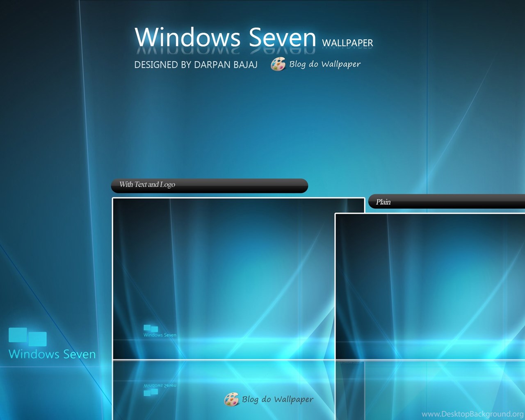Click "Blog do Wallpaper" watermark text in the reflection
The image size is (525, 420).
coord(277,399)
